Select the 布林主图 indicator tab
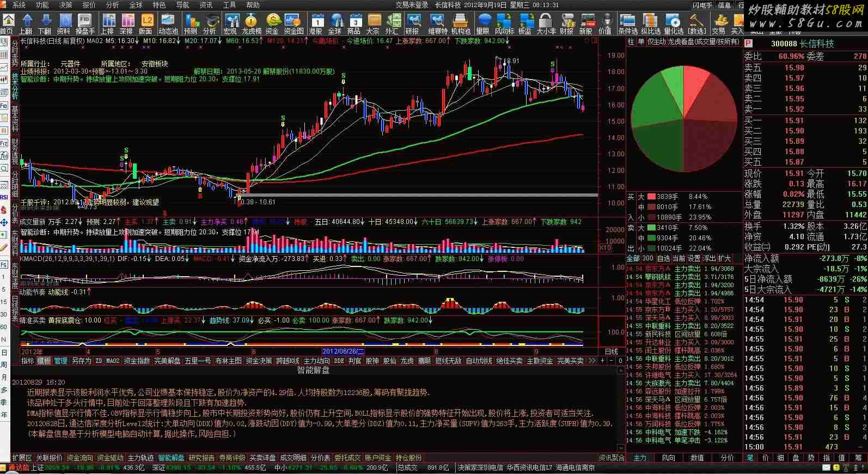This screenshot has width=868, height=474. pos(228,361)
